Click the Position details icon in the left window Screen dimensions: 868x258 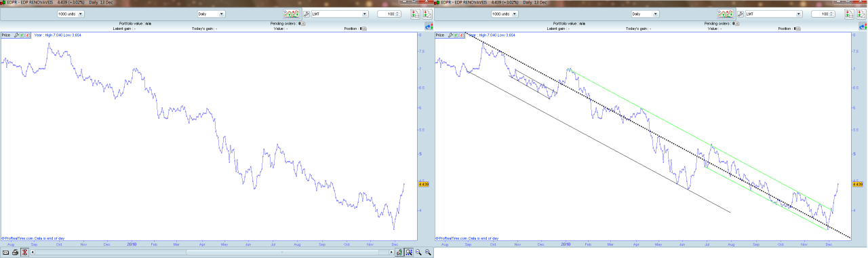(365, 29)
